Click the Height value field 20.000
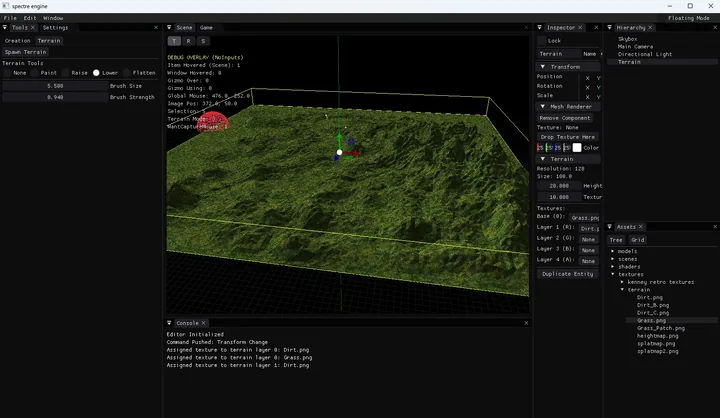Screen dimensions: 720x418 pyautogui.click(x=559, y=186)
